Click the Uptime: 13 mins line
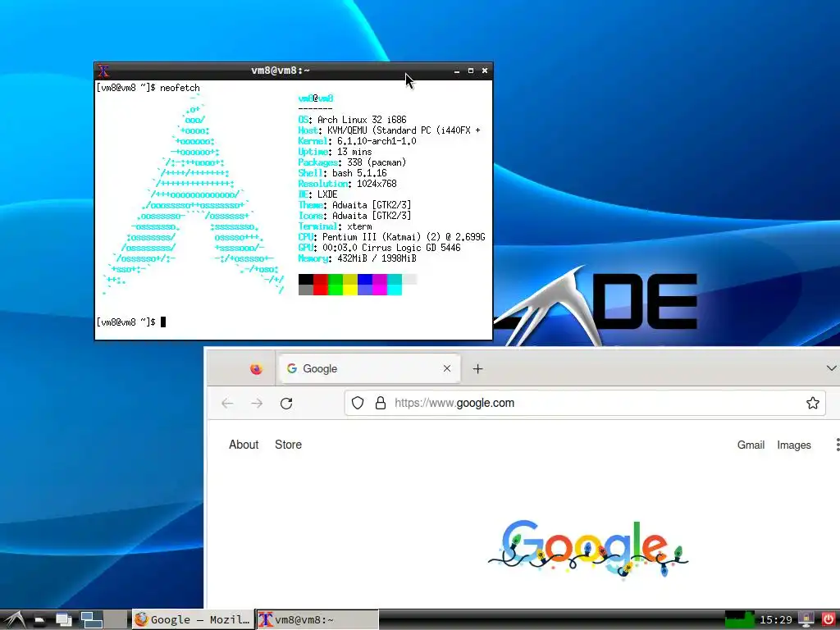Viewport: 840px width, 630px height. tap(335, 152)
